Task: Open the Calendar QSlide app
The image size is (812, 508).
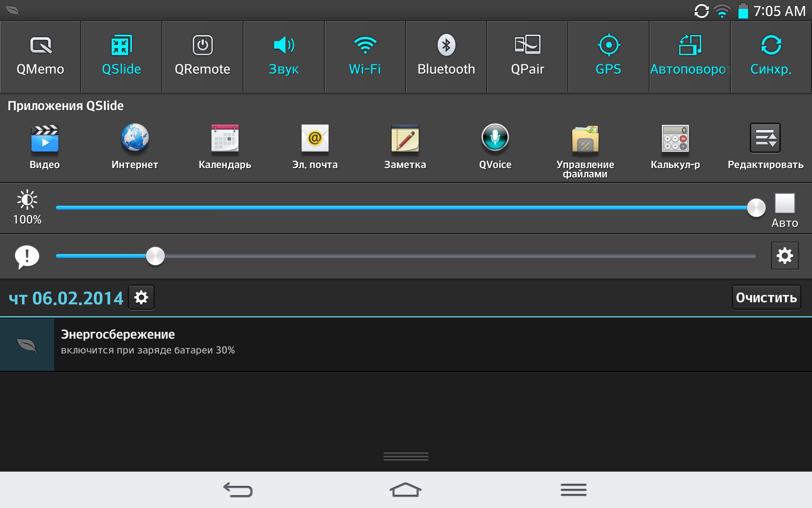Action: click(225, 139)
